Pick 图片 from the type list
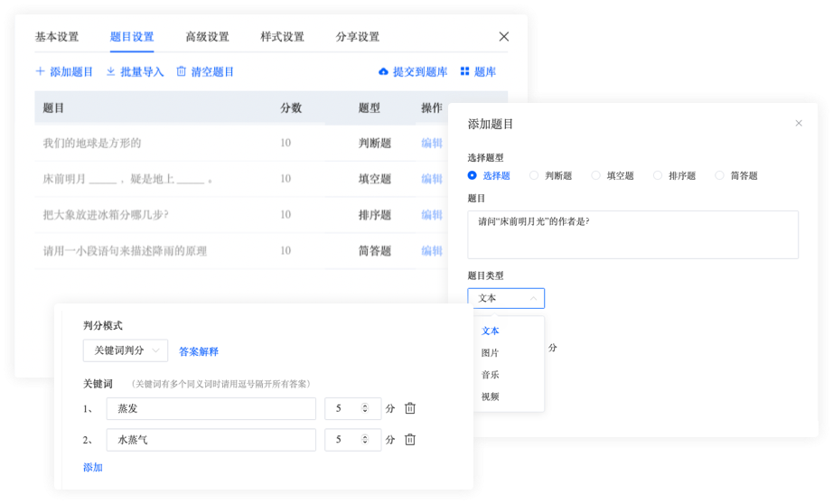 point(490,352)
